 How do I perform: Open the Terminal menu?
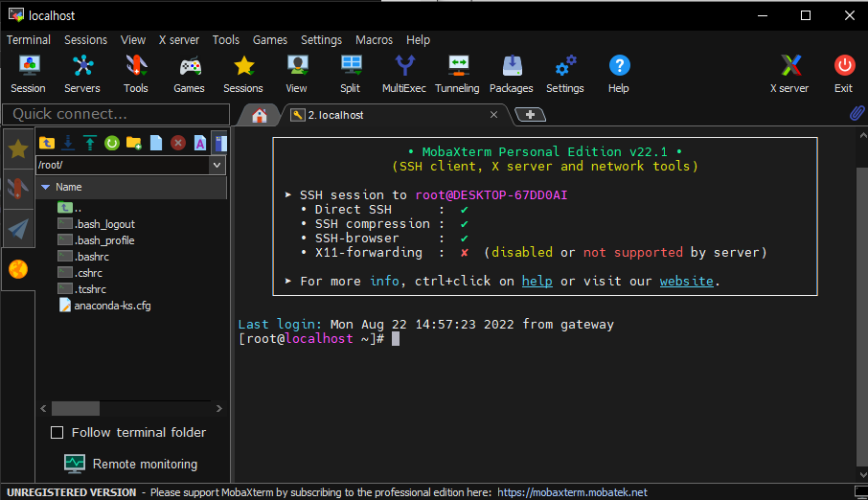click(29, 40)
